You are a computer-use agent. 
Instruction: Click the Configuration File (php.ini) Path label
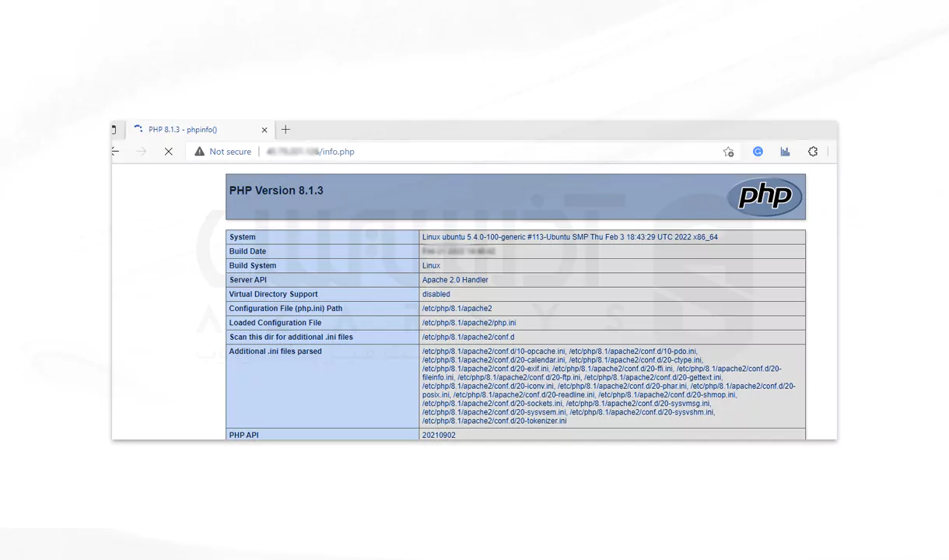pos(285,309)
